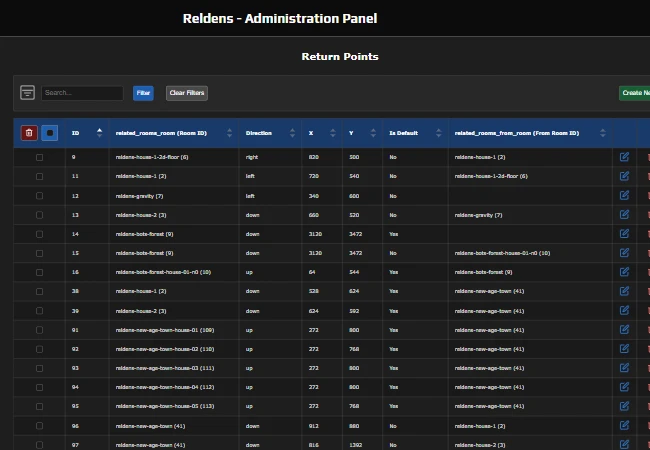This screenshot has height=450, width=650.
Task: Edit the row with ID 16
Action: pos(624,272)
